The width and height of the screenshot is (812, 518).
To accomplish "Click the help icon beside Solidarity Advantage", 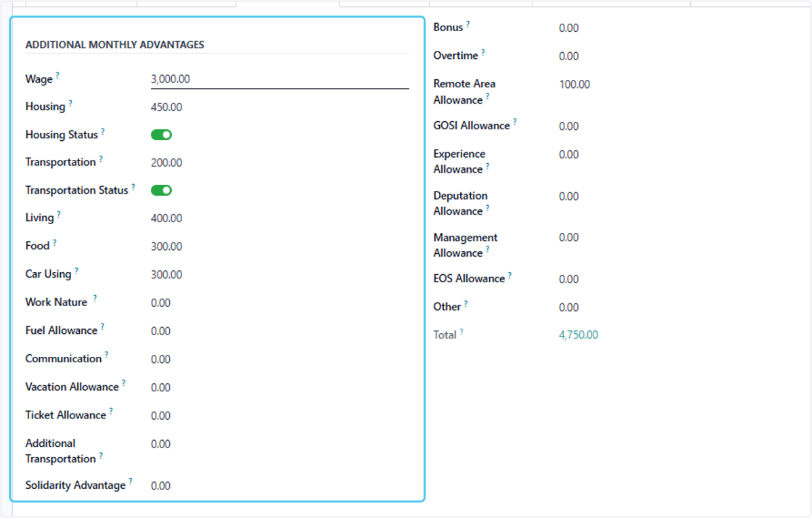I will [131, 481].
